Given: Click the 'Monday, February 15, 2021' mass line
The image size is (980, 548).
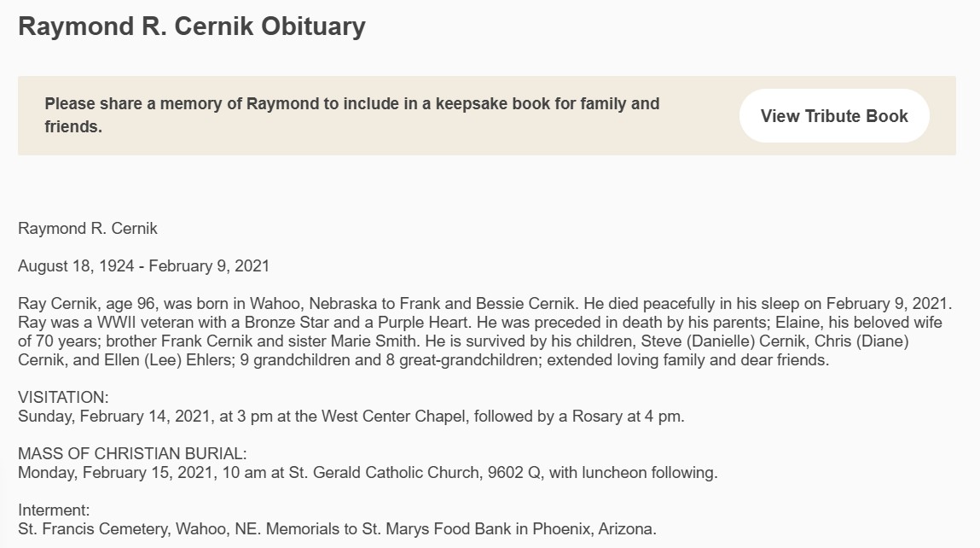Looking at the screenshot, I should click(109, 473).
